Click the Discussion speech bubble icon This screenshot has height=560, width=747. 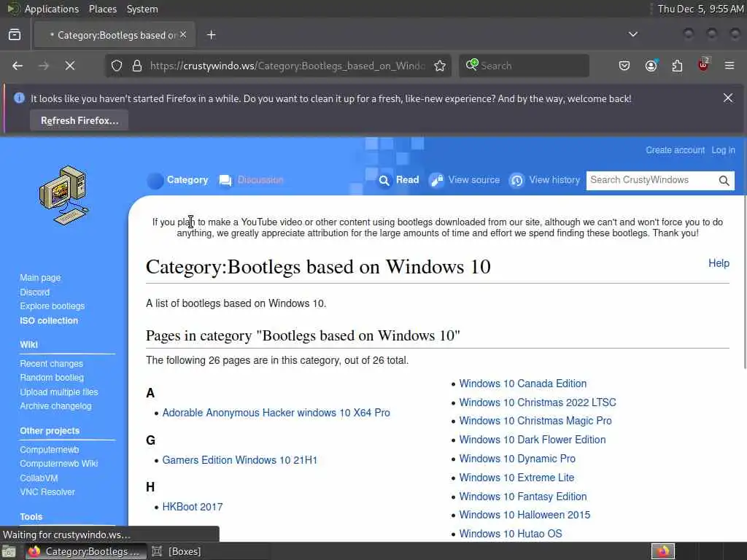click(x=225, y=180)
